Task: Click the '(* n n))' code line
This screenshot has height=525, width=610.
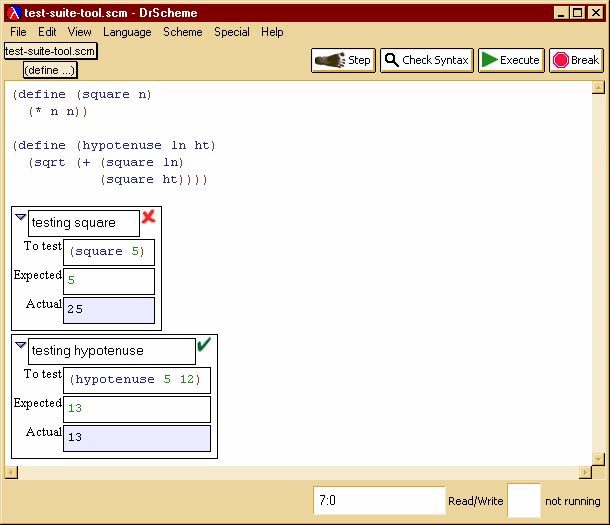Action: (58, 112)
